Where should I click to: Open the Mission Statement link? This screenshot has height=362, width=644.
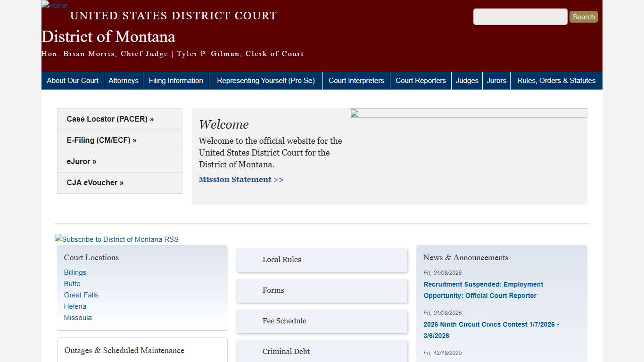(x=241, y=179)
